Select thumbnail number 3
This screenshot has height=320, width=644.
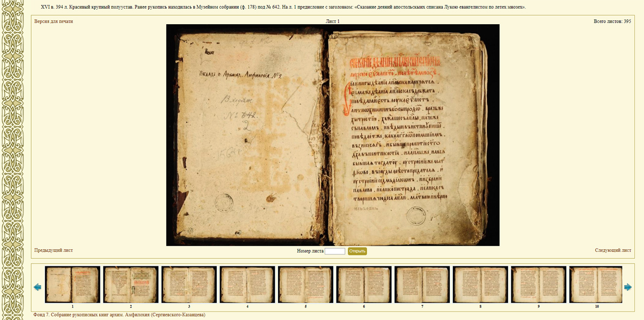189,285
